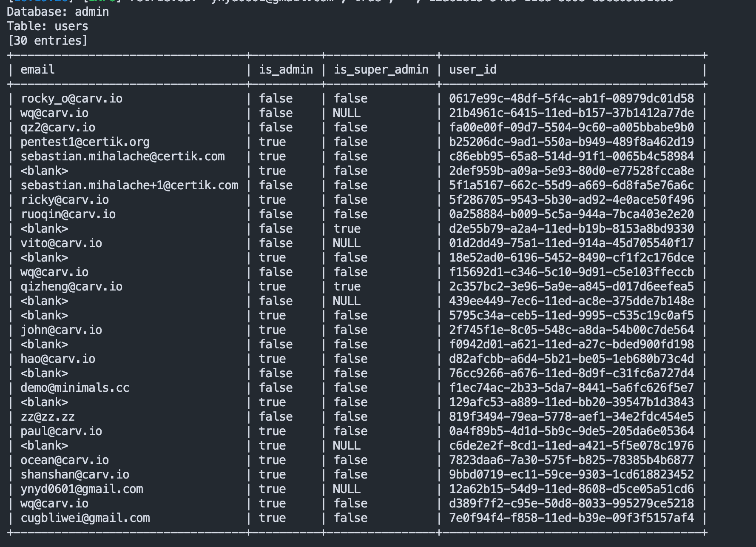Click sebastian.mihalache@certik.com email cell

pos(122,157)
